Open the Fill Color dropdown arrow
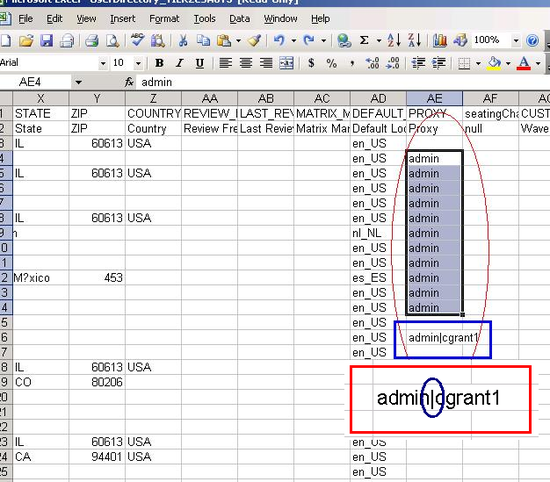This screenshot has height=482, width=550. click(x=508, y=63)
